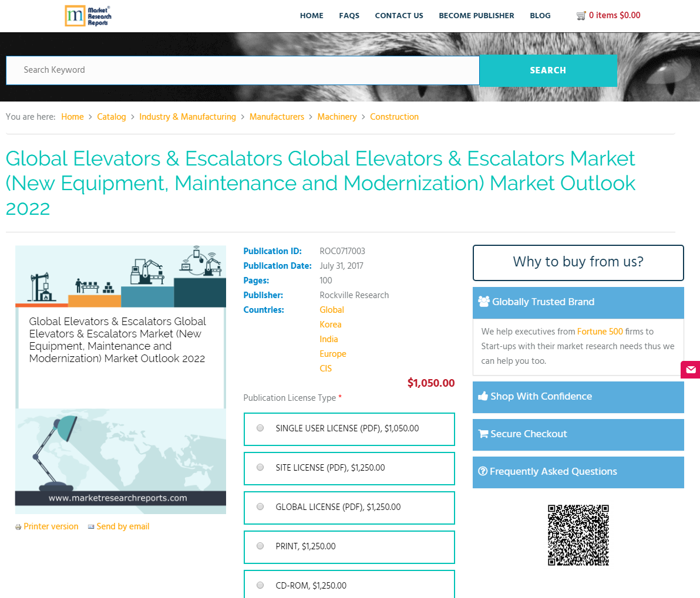700x598 pixels.
Task: Click Home breadcrumb link
Action: click(72, 116)
